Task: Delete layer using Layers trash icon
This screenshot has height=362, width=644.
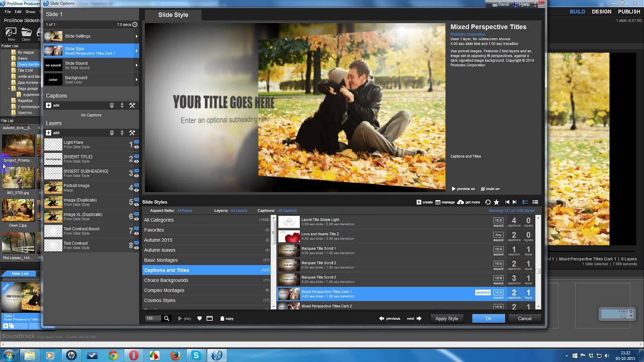Action: coord(112,133)
